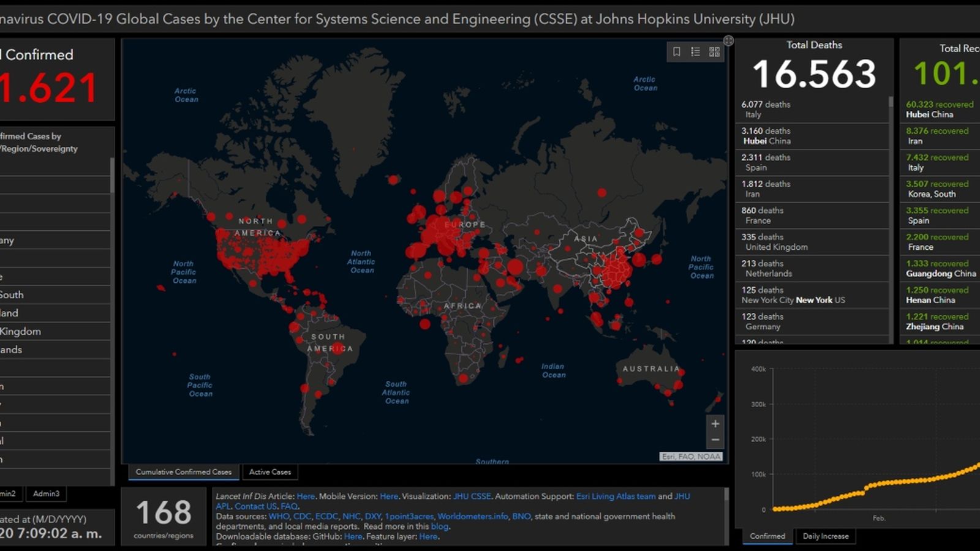Open the Worldometers.info data source link

[472, 516]
